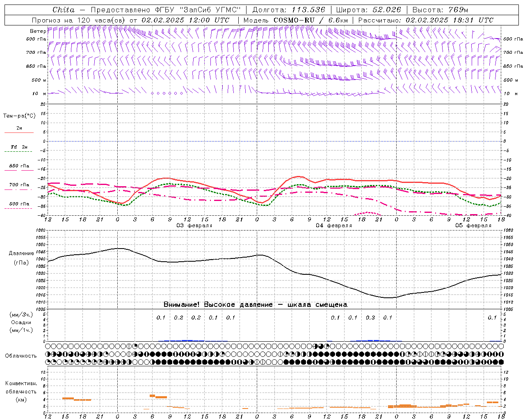Viewport: 525px width, 420px height.
Task: Click the "Ветер" wind panel label
Action: click(x=38, y=31)
